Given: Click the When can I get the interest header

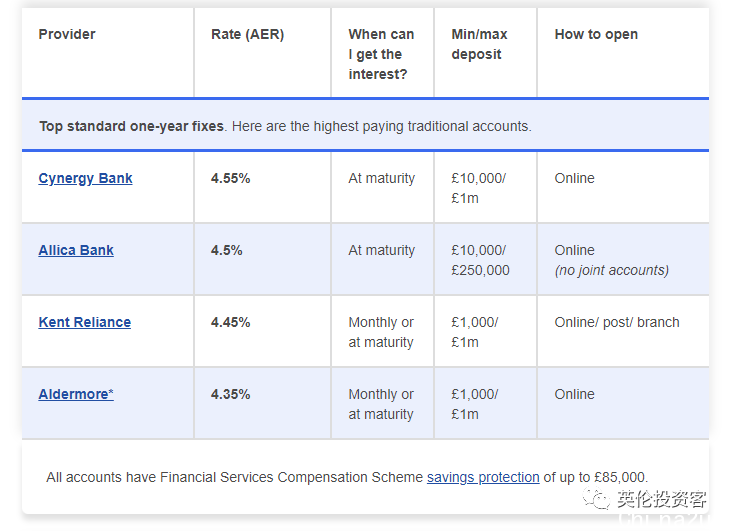Looking at the screenshot, I should (381, 54).
